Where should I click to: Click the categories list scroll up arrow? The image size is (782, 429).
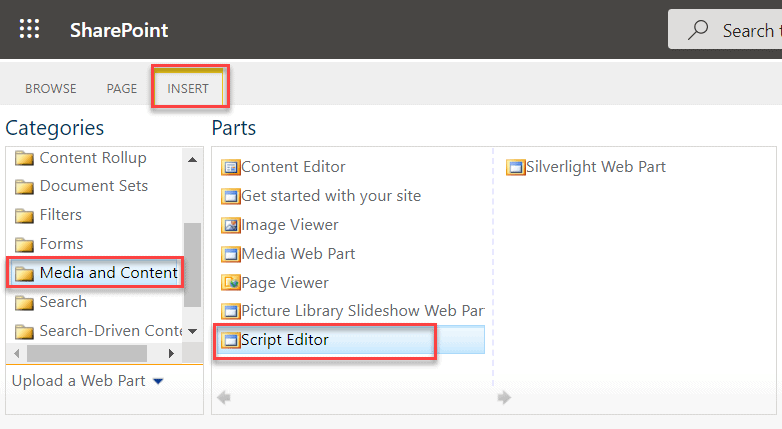(193, 160)
